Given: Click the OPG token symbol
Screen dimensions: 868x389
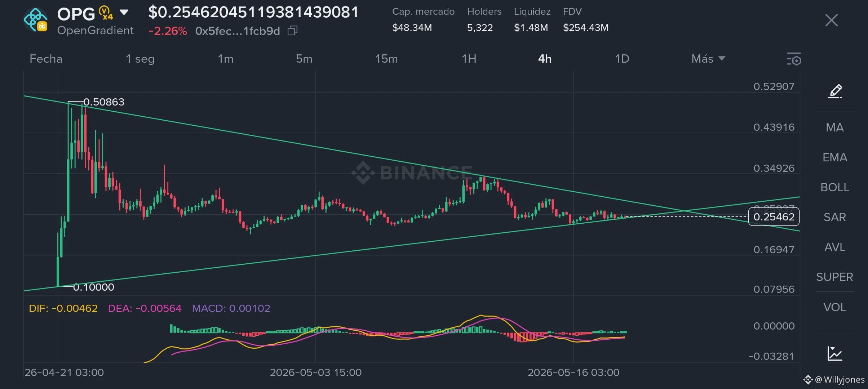Looking at the screenshot, I should coord(76,14).
